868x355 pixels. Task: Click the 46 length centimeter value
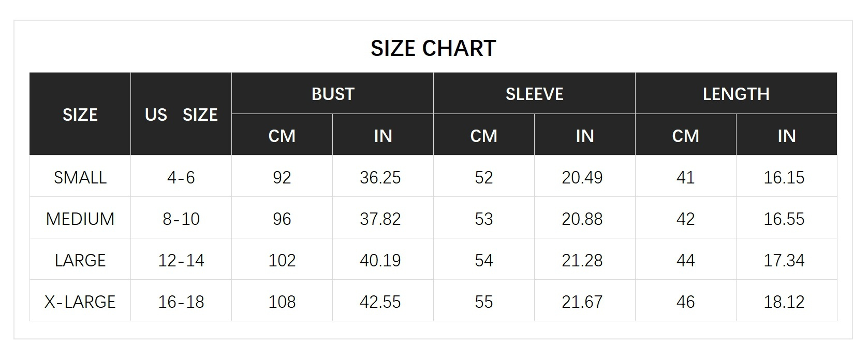click(x=685, y=302)
